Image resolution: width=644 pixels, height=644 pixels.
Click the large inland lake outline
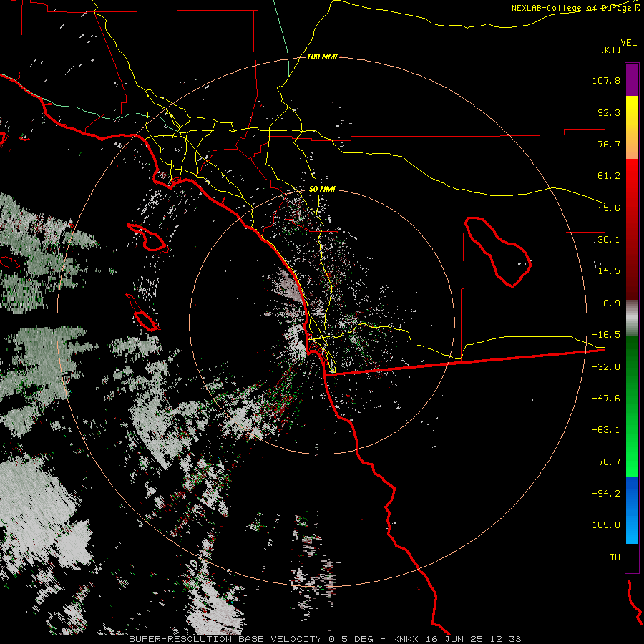point(497,250)
